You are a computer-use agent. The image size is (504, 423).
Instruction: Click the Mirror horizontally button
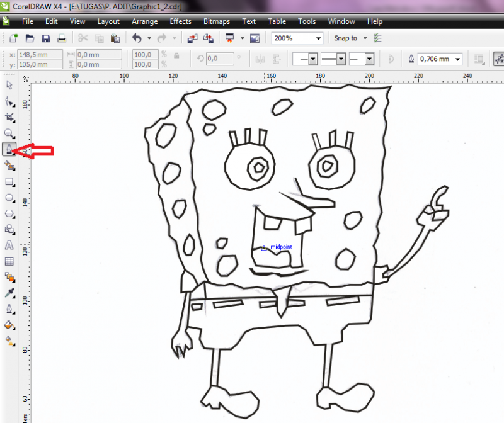(x=260, y=59)
